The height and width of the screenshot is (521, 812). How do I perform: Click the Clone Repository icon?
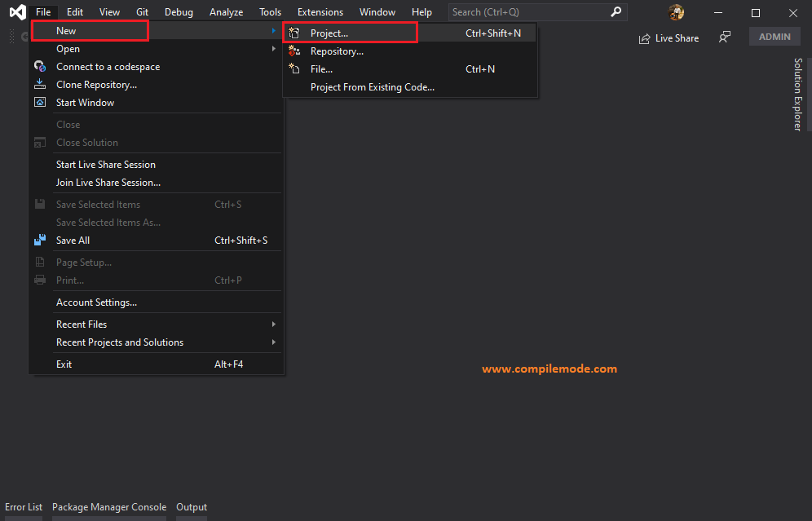(40, 84)
